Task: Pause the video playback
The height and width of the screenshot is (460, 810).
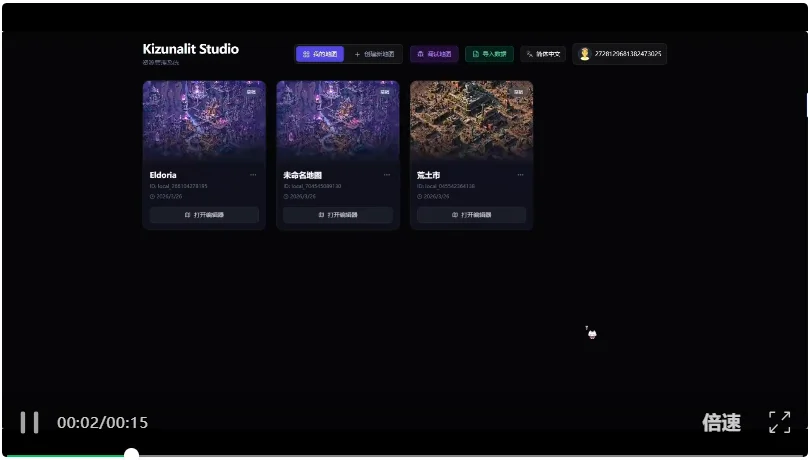Action: click(30, 422)
